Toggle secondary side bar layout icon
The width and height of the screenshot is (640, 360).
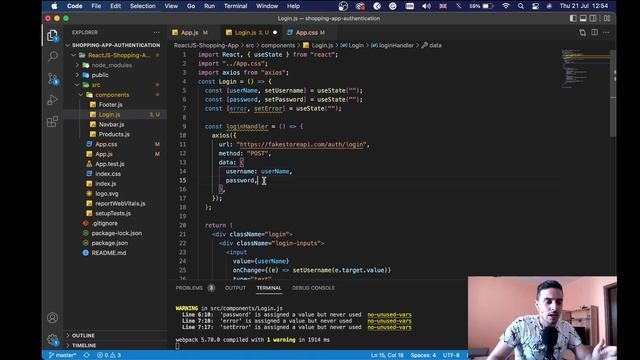pyautogui.click(x=593, y=18)
